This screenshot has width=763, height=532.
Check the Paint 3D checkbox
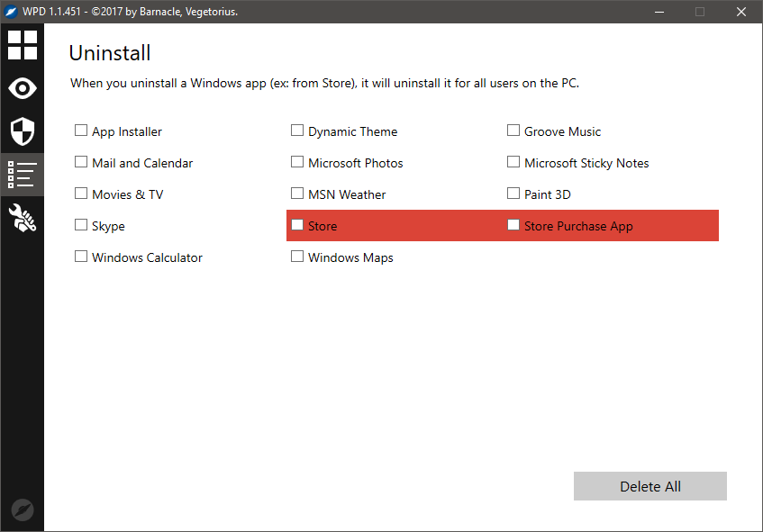coord(513,194)
